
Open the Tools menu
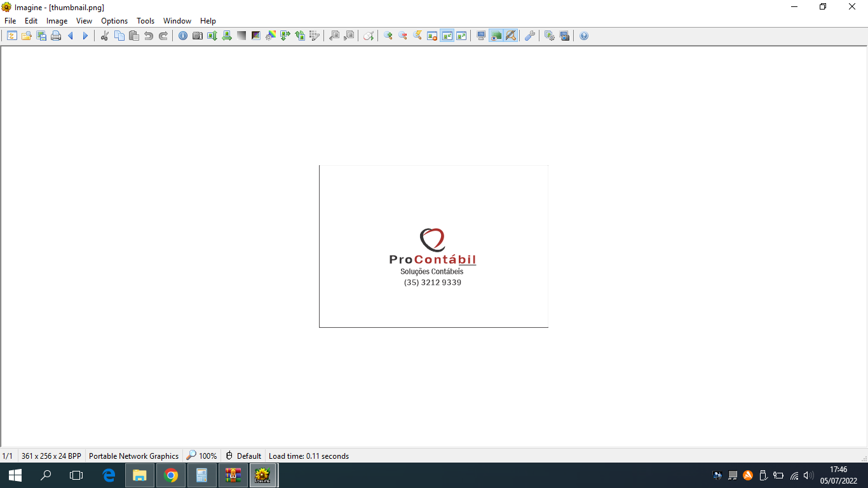coord(146,21)
